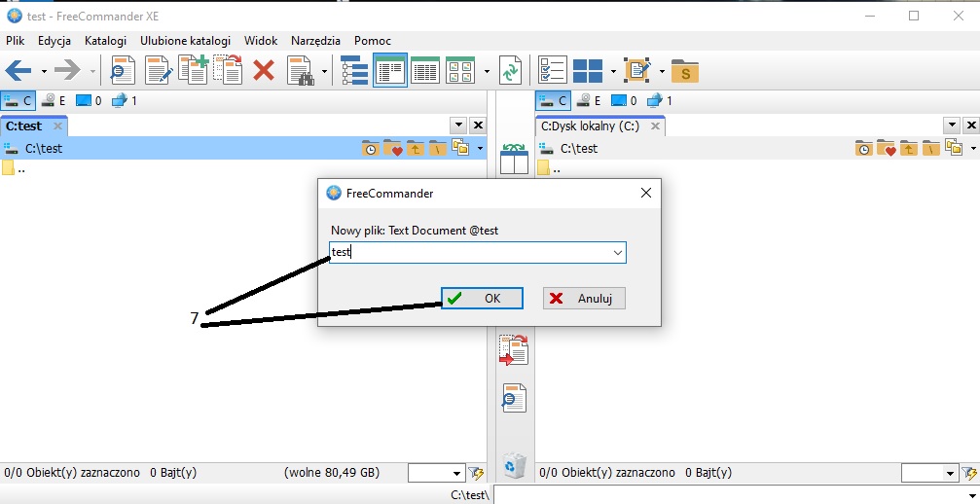Screen dimensions: 980x504
Task: Click the left panel filter funnel icon
Action: tap(476, 474)
